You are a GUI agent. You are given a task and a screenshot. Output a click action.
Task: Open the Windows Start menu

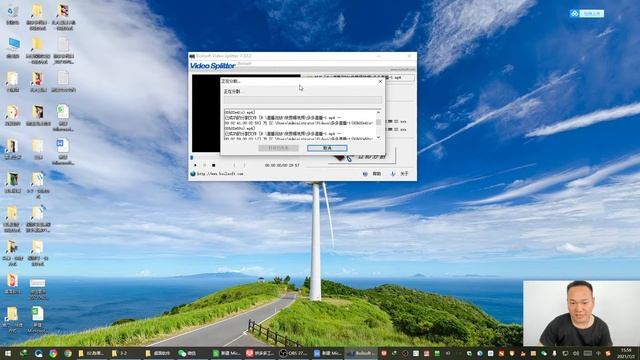[x=8, y=353]
